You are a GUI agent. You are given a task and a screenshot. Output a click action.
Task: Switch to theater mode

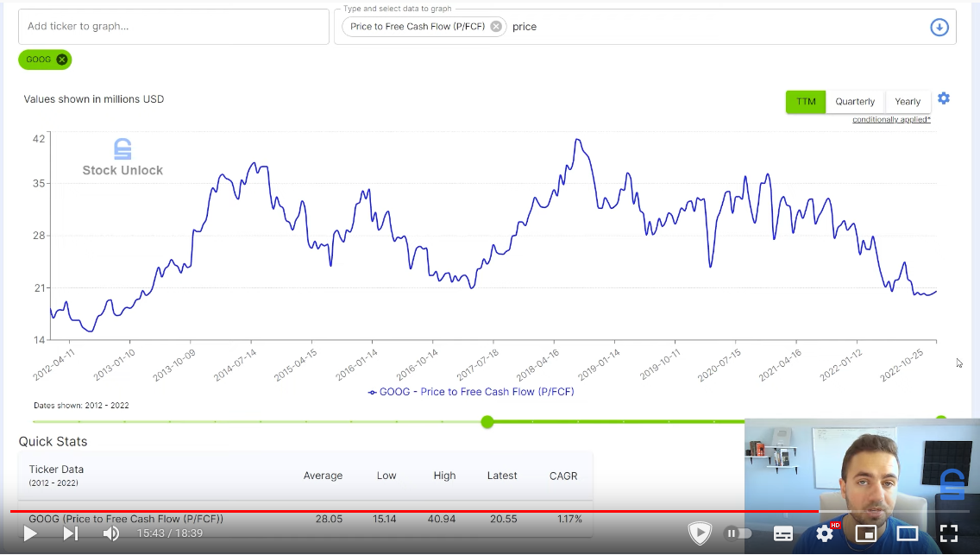(x=907, y=533)
